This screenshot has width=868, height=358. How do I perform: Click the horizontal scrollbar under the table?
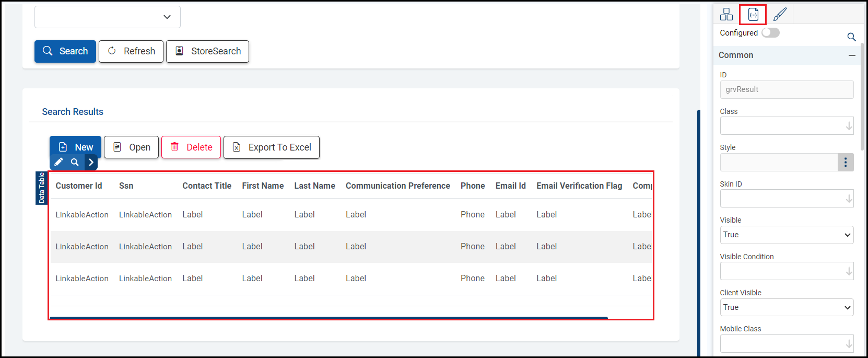[329, 317]
